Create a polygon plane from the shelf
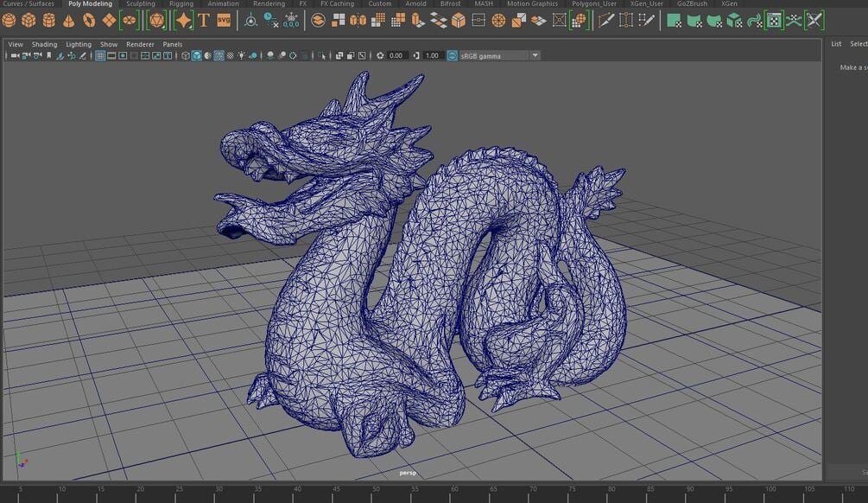Image resolution: width=868 pixels, height=503 pixels. (109, 21)
